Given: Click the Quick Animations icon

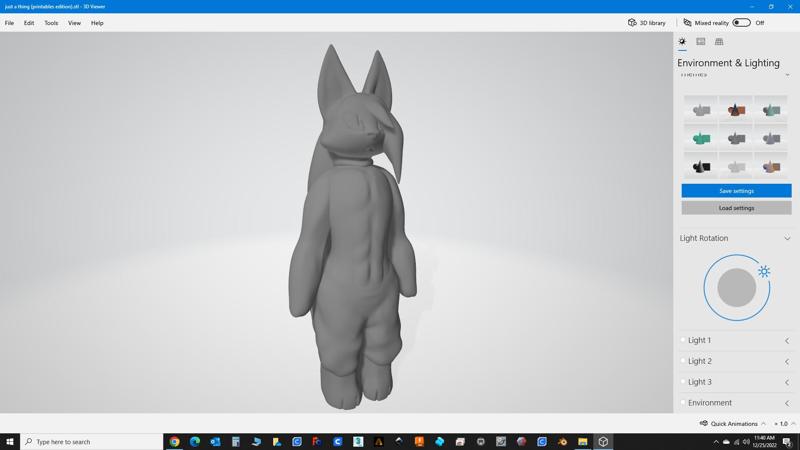Looking at the screenshot, I should (703, 423).
